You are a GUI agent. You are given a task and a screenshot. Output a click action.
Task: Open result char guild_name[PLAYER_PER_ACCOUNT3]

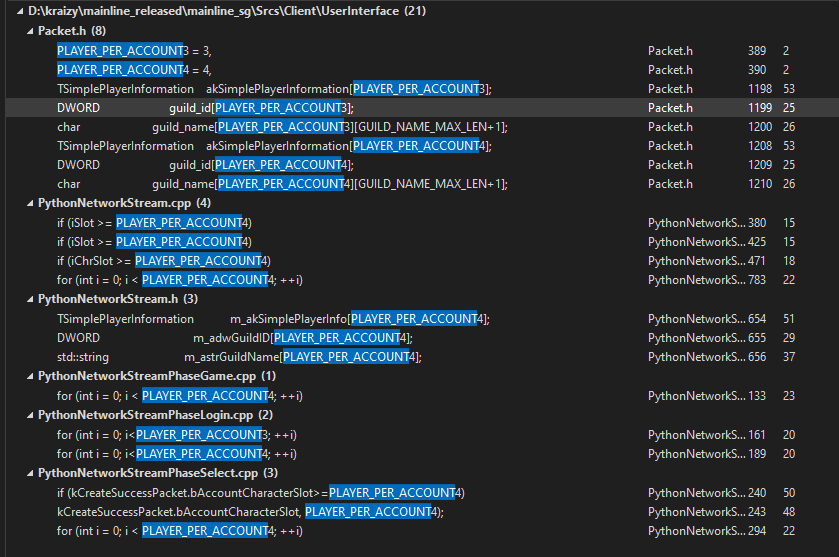[x=282, y=127]
